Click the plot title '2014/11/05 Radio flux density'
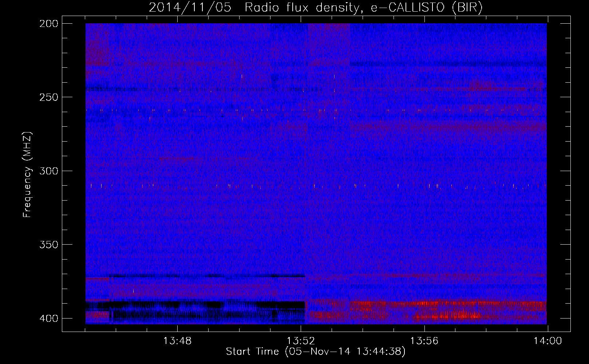Screen dimensions: 589x364 coord(316,8)
